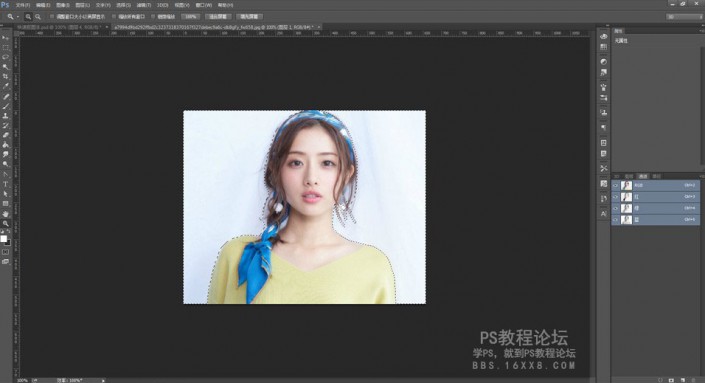
Task: Click the status bar zoom percentage field
Action: [x=22, y=380]
